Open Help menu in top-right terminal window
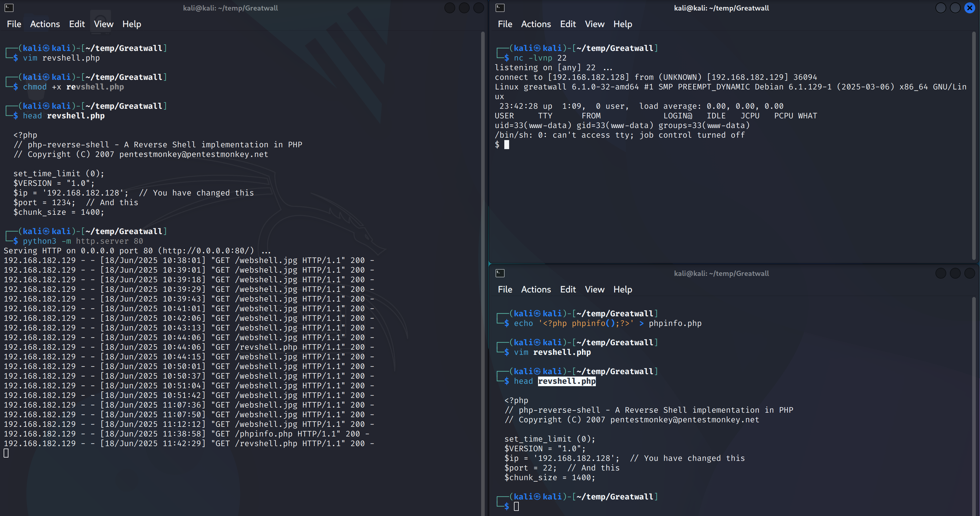 622,24
